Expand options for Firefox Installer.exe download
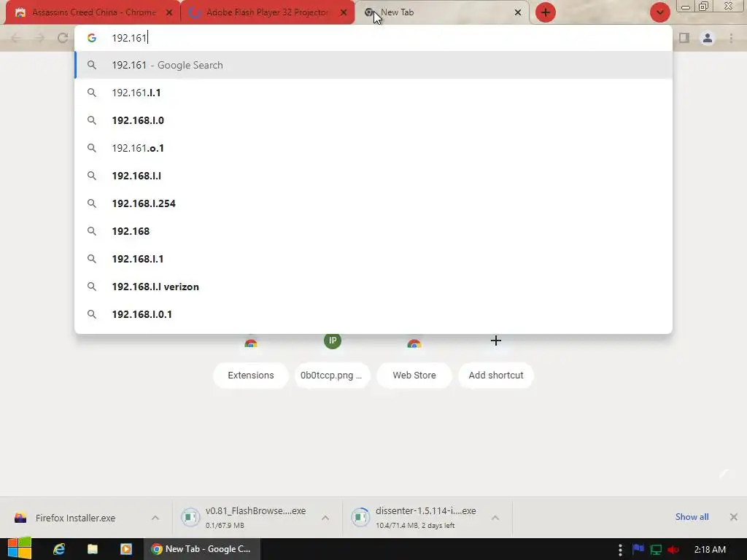Screen dimensions: 747x560 coord(155,518)
